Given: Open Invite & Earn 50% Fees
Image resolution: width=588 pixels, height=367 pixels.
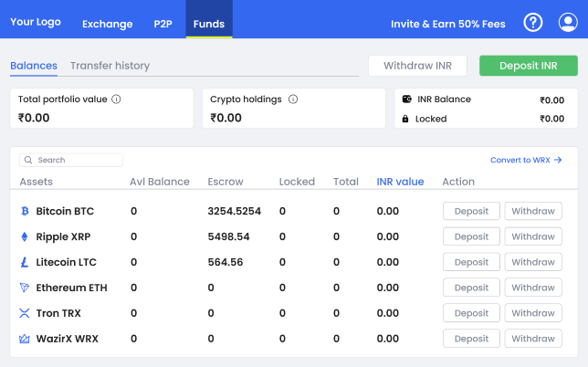Looking at the screenshot, I should tap(447, 24).
